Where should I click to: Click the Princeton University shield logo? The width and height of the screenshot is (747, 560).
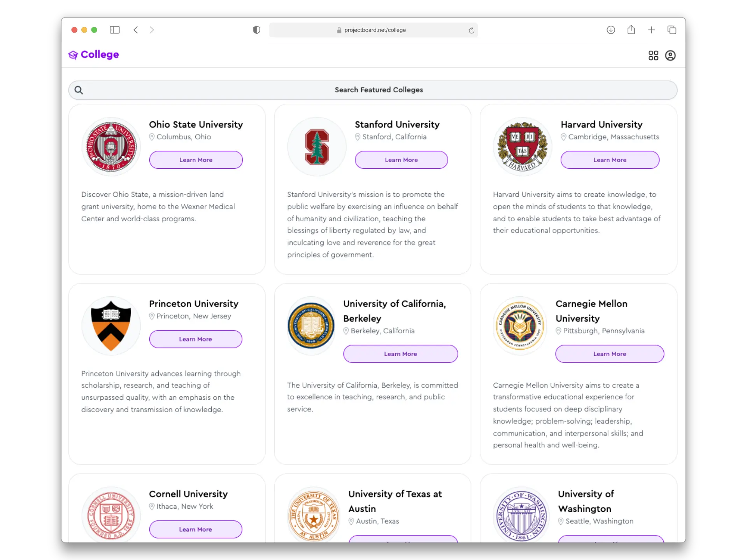(111, 326)
